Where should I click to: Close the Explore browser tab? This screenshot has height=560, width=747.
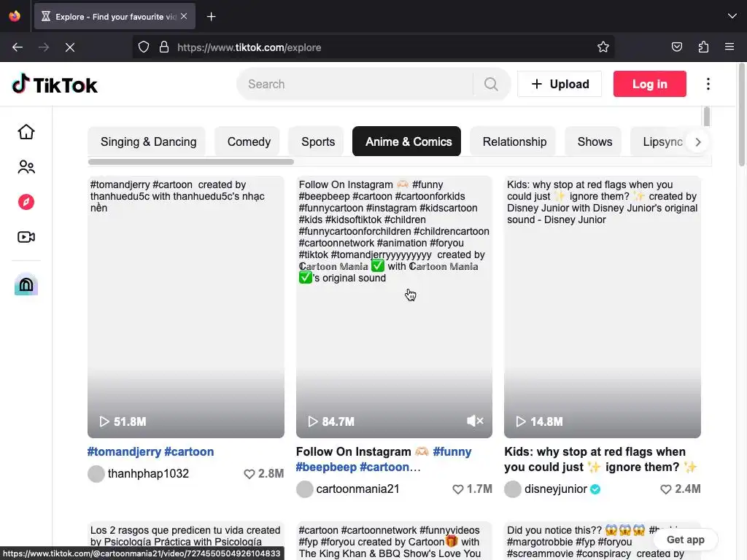tap(184, 16)
